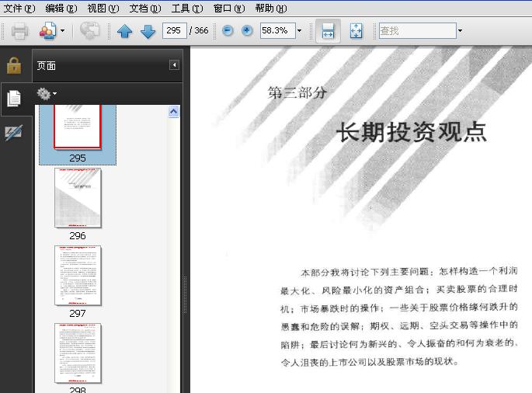
Task: Click the Print icon in toolbar
Action: pyautogui.click(x=19, y=31)
